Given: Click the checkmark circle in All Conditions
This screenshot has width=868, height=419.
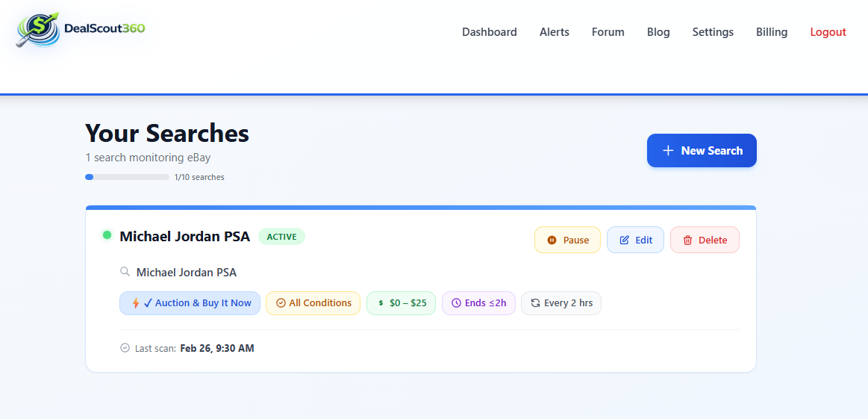Looking at the screenshot, I should pos(281,303).
